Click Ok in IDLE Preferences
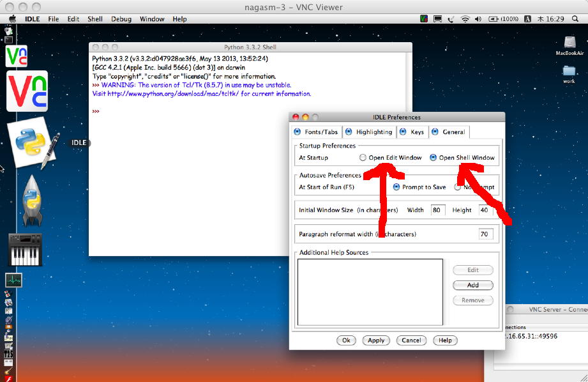The image size is (588, 382). coord(346,340)
